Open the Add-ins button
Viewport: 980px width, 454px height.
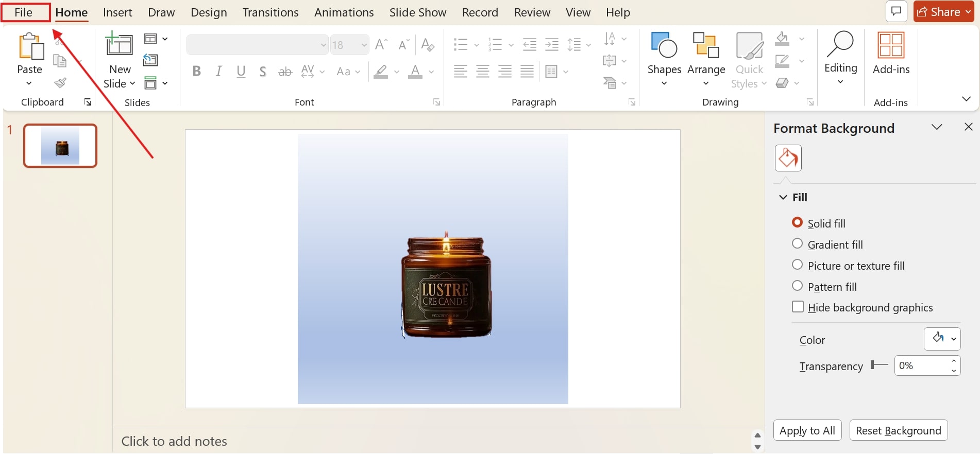891,54
